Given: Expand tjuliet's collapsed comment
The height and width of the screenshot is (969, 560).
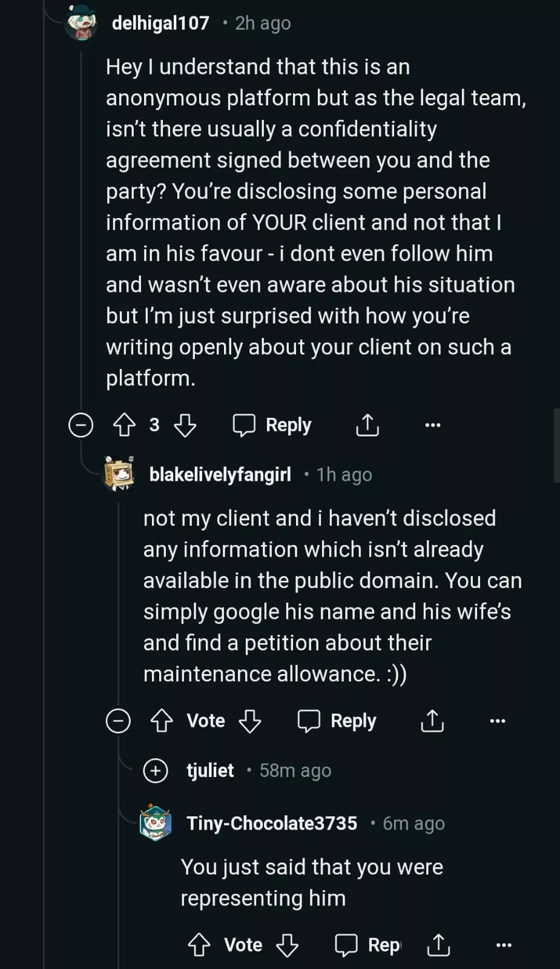Looking at the screenshot, I should click(x=156, y=770).
